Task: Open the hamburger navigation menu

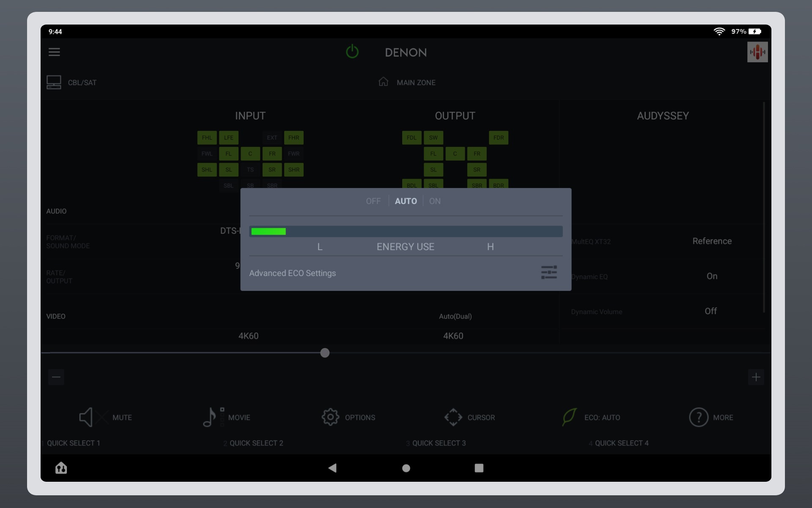Action: click(54, 52)
